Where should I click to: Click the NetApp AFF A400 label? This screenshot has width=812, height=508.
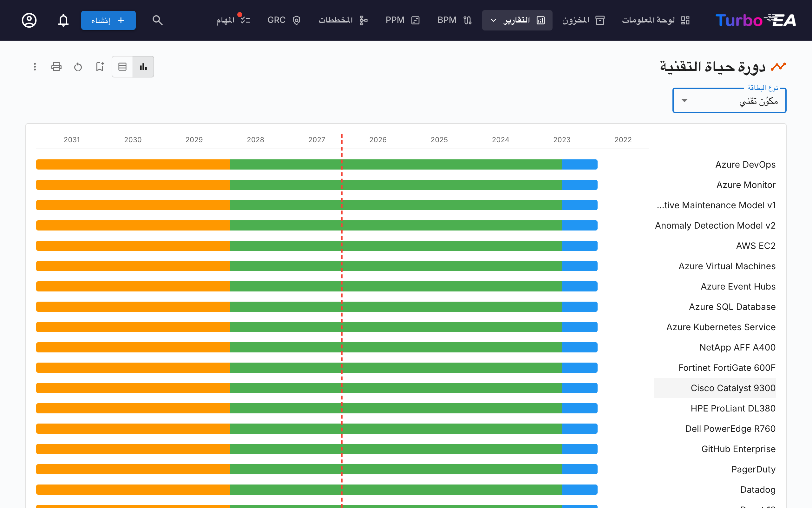pyautogui.click(x=737, y=347)
